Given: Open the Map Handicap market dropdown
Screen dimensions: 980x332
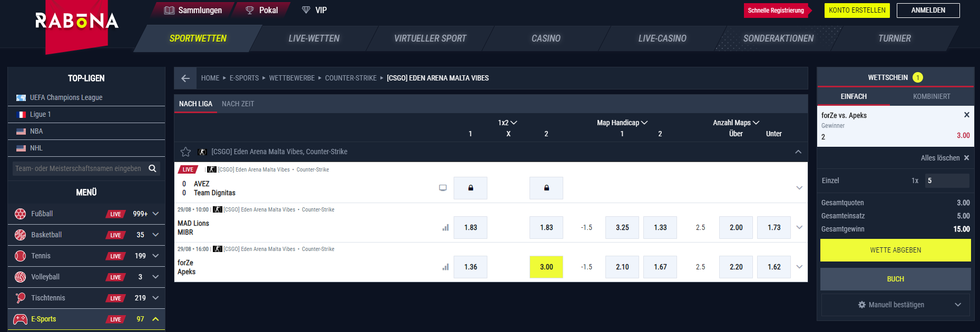Looking at the screenshot, I should 622,123.
